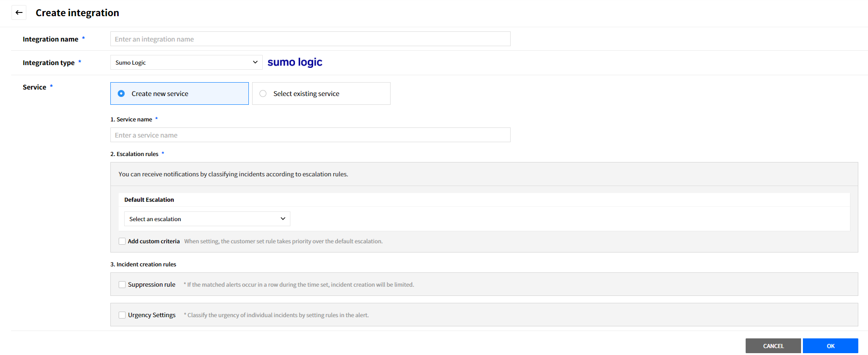Expand the Select an escalation dropdown
This screenshot has width=868, height=355.
pyautogui.click(x=206, y=219)
